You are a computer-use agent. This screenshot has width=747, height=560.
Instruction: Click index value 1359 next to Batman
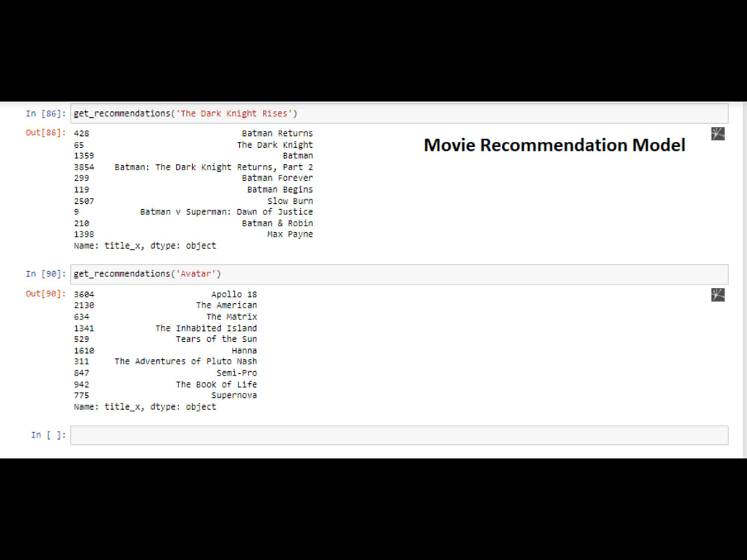84,156
